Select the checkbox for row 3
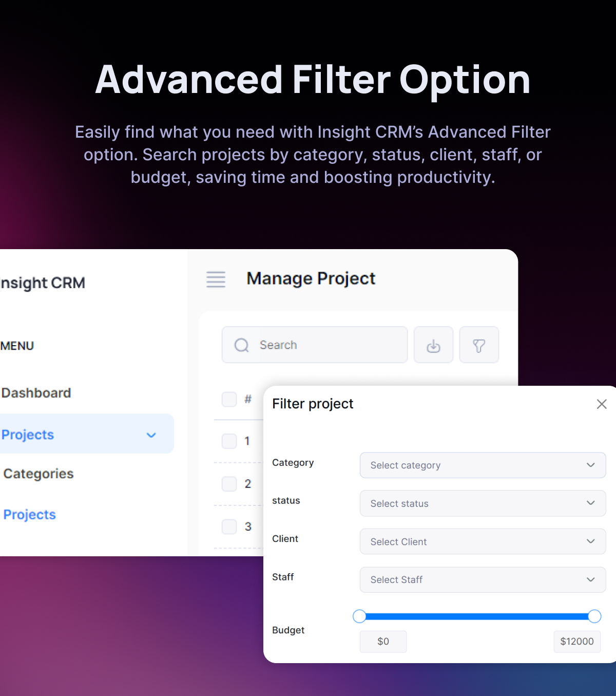 click(x=229, y=526)
